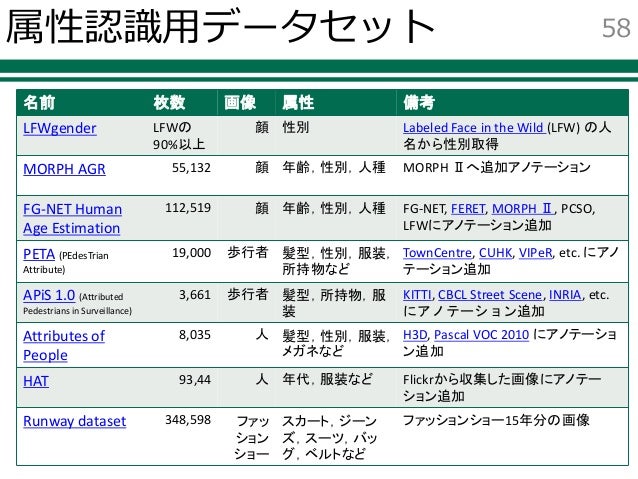Follow the Labeled Face in the Wild link
Viewport: 638px width, 479px height.
[474, 128]
